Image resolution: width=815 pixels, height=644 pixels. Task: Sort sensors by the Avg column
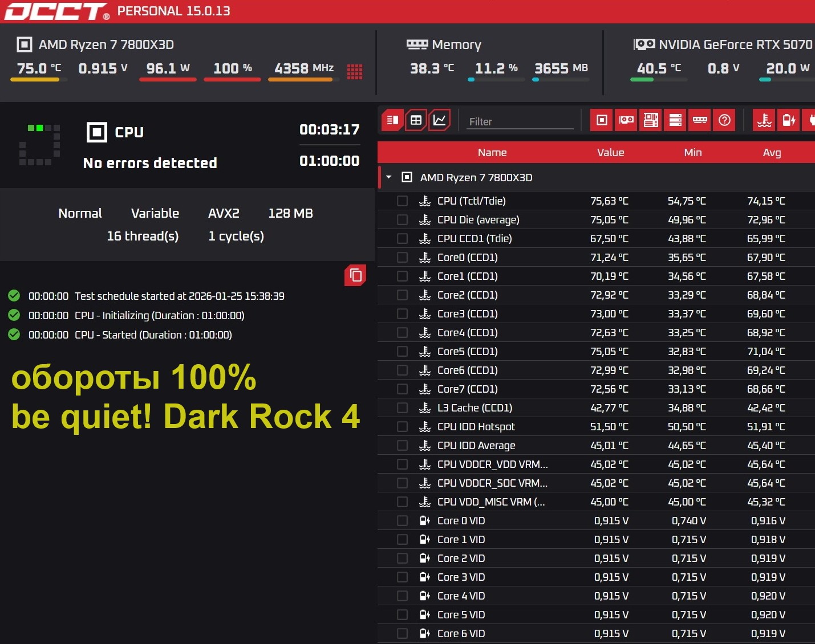pos(771,153)
